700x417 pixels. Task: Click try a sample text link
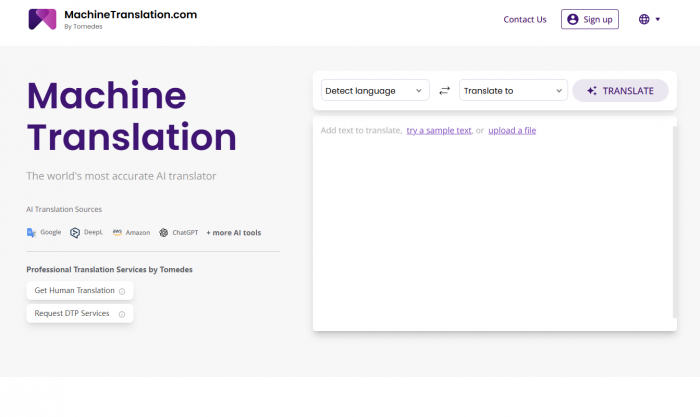pos(439,130)
